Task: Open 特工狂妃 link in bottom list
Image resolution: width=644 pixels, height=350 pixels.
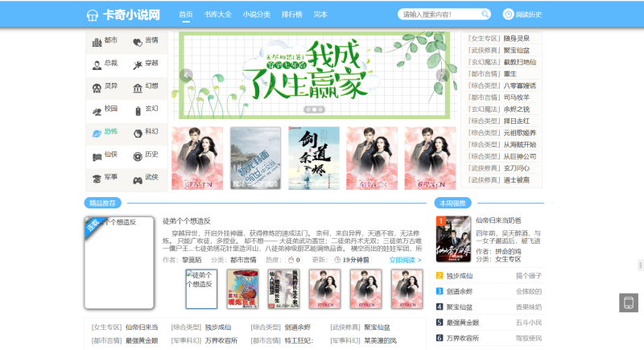Action: pos(299,340)
